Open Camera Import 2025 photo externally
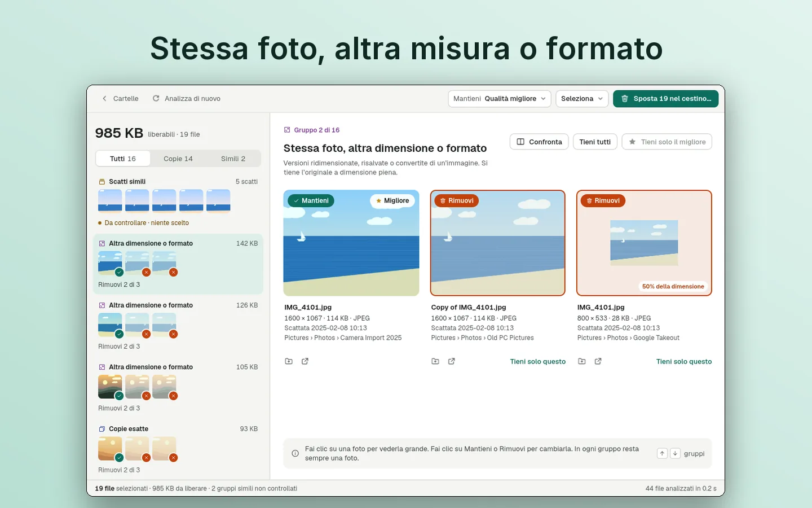 pos(305,361)
